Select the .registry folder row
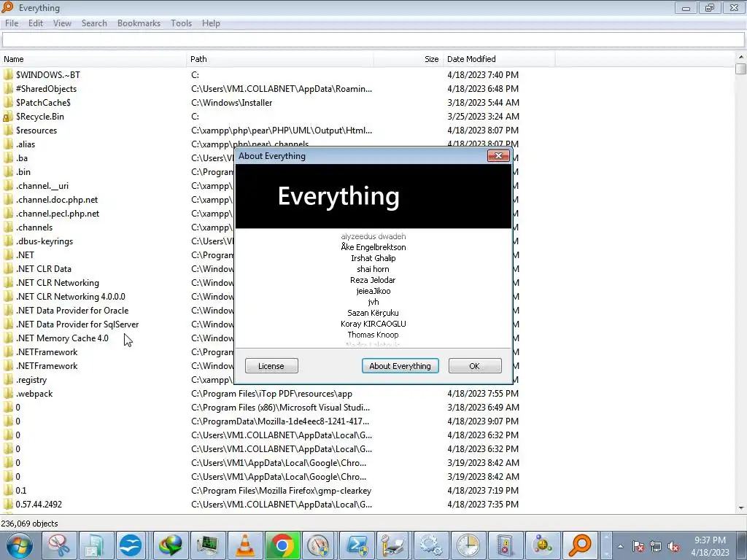 (31, 379)
